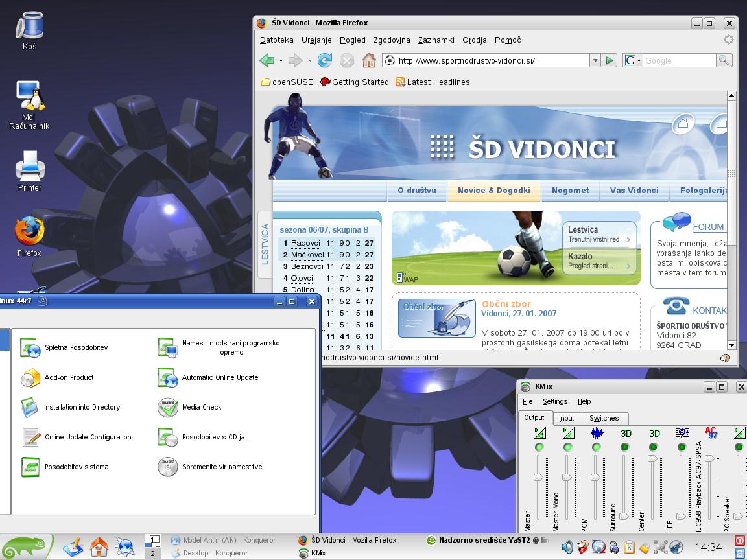Toggle the Surround channel LED in KMix
747x560 pixels.
click(x=625, y=447)
